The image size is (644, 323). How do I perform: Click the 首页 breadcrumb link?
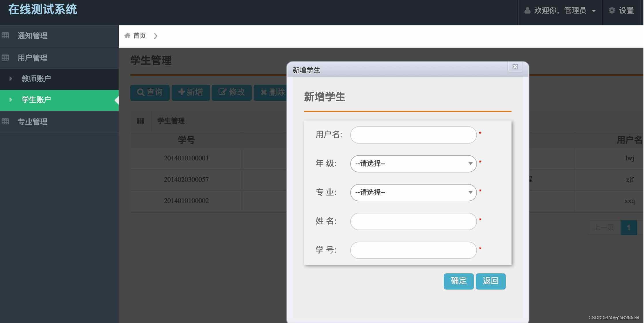pyautogui.click(x=139, y=35)
